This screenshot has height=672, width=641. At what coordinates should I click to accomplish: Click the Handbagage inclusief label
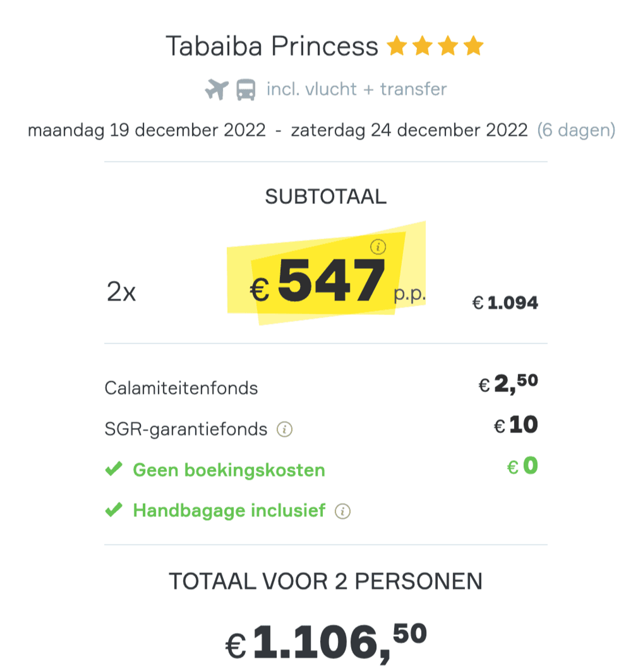[x=229, y=511]
